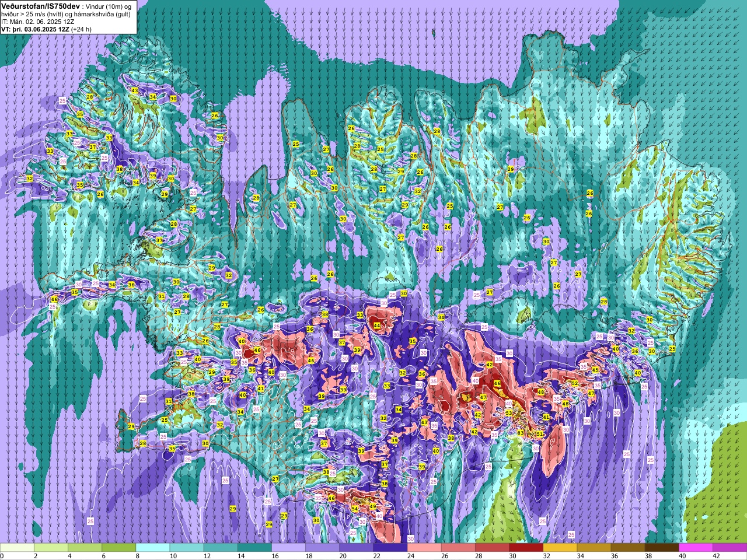Click the 20–22 m/s violet legend swatch
Viewport: 747px width, 560px height.
point(357,548)
